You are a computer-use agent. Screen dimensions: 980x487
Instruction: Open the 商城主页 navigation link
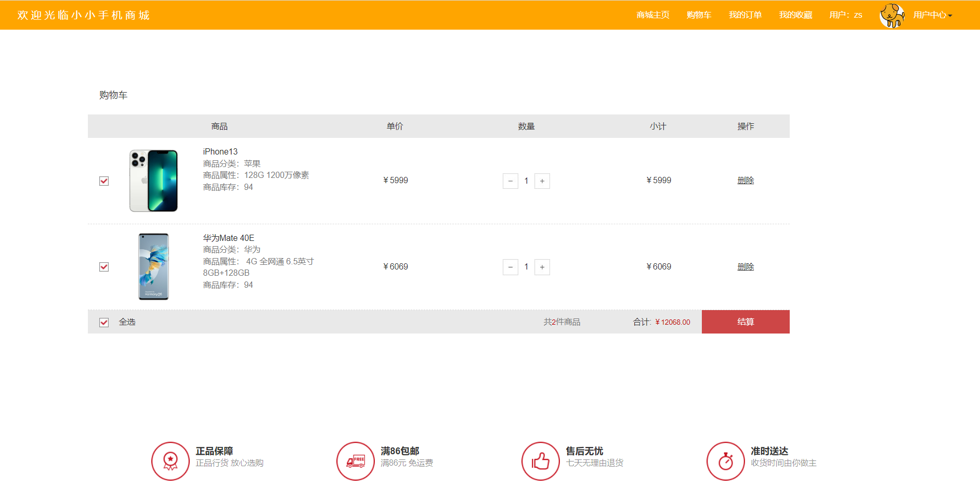click(652, 15)
